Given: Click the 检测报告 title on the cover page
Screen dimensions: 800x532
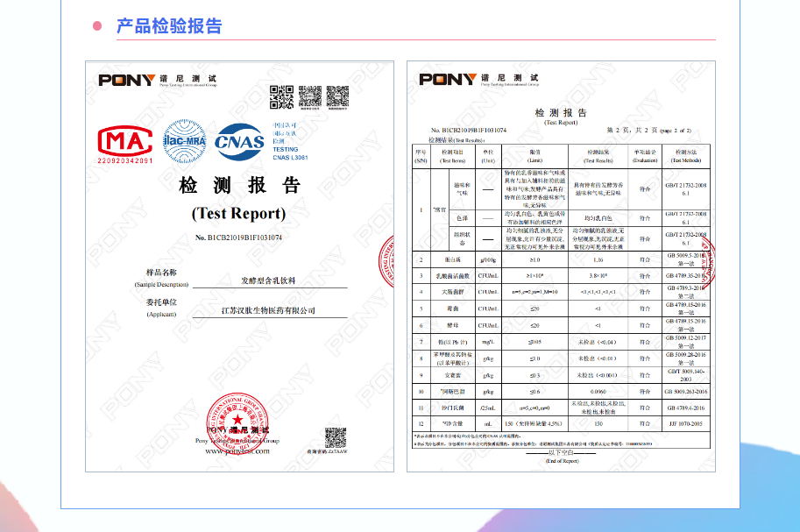Looking at the screenshot, I should [239, 185].
